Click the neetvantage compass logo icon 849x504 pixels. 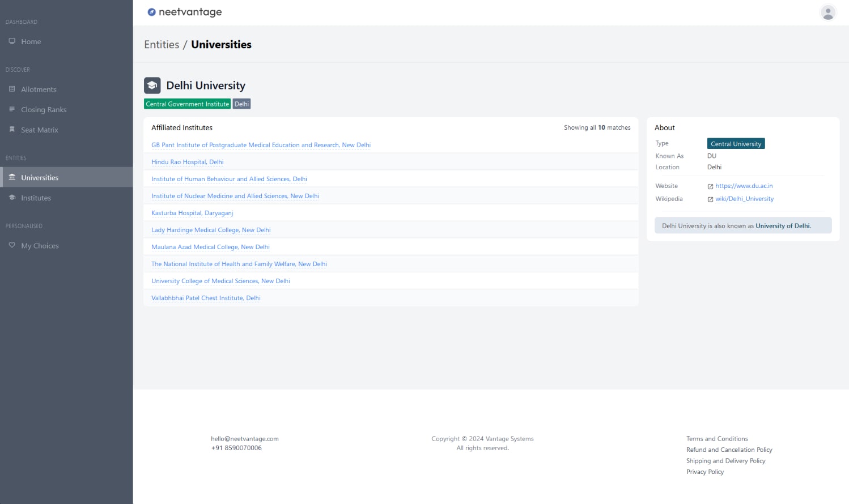[151, 12]
